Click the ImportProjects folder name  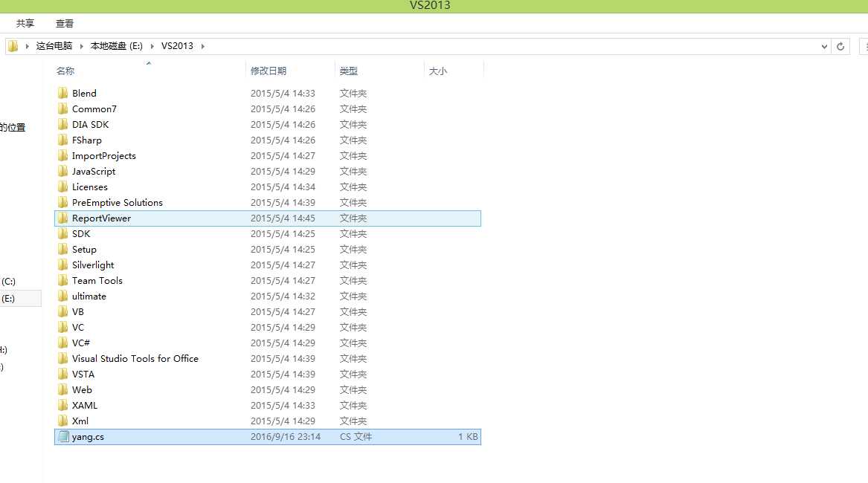point(104,156)
